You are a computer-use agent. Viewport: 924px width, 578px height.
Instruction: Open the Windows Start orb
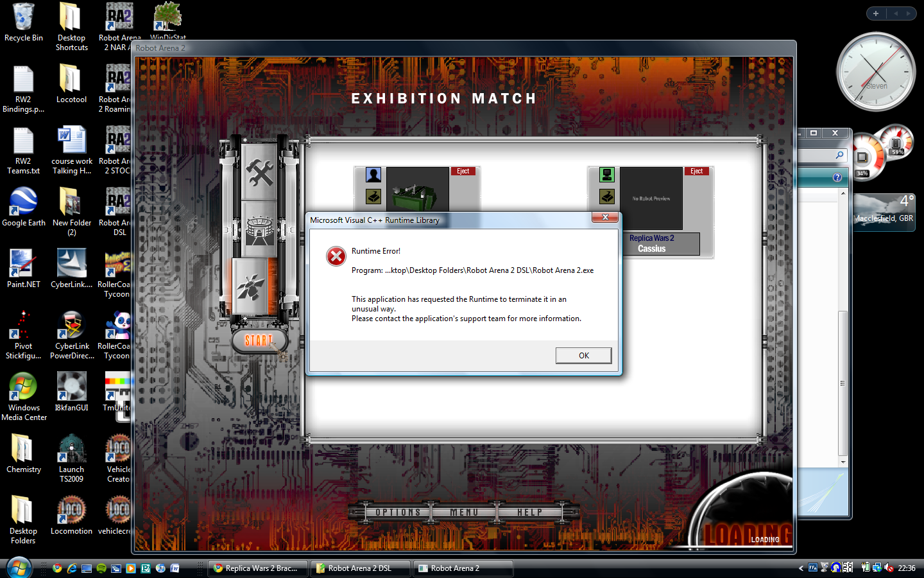pyautogui.click(x=19, y=568)
